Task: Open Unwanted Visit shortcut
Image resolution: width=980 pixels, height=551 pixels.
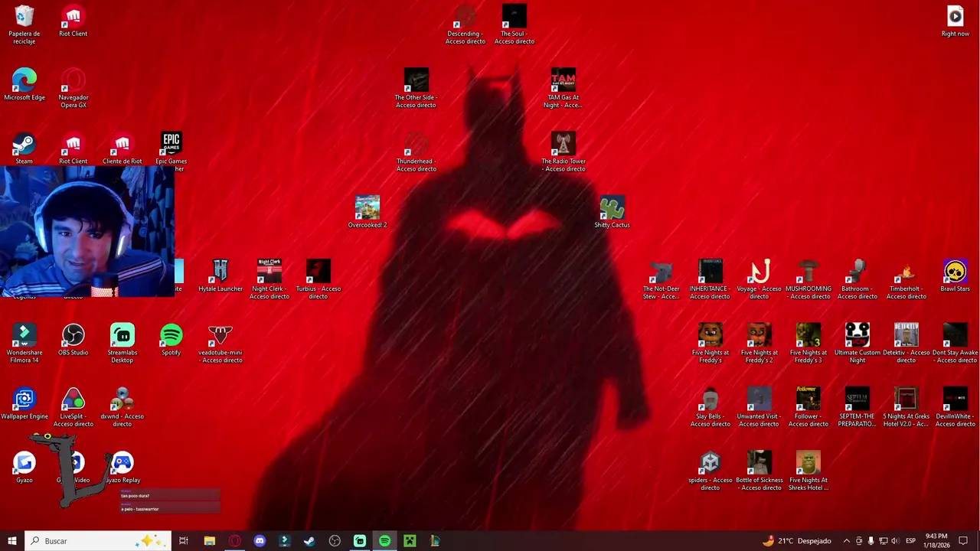Action: pos(759,408)
